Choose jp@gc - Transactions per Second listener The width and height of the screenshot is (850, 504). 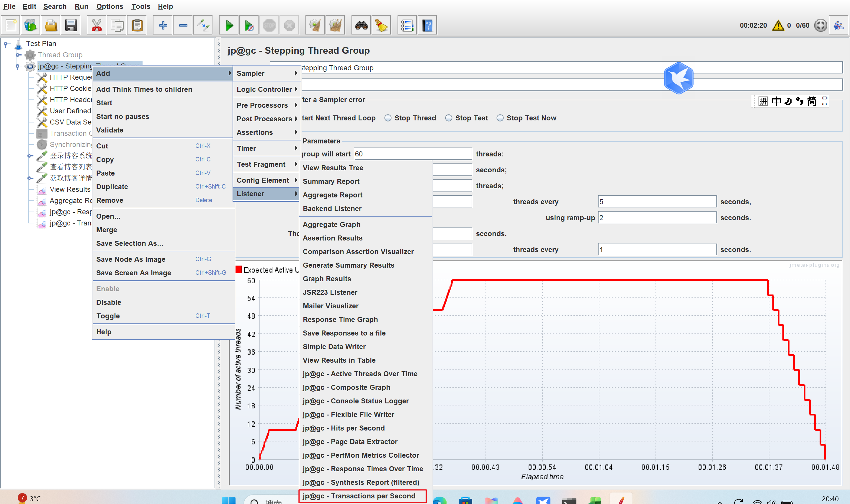[359, 496]
